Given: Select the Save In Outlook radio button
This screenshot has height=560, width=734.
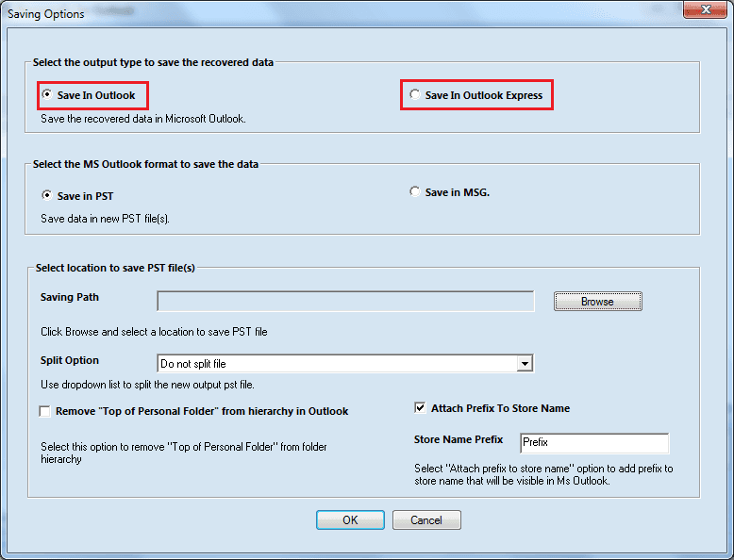Looking at the screenshot, I should [47, 94].
